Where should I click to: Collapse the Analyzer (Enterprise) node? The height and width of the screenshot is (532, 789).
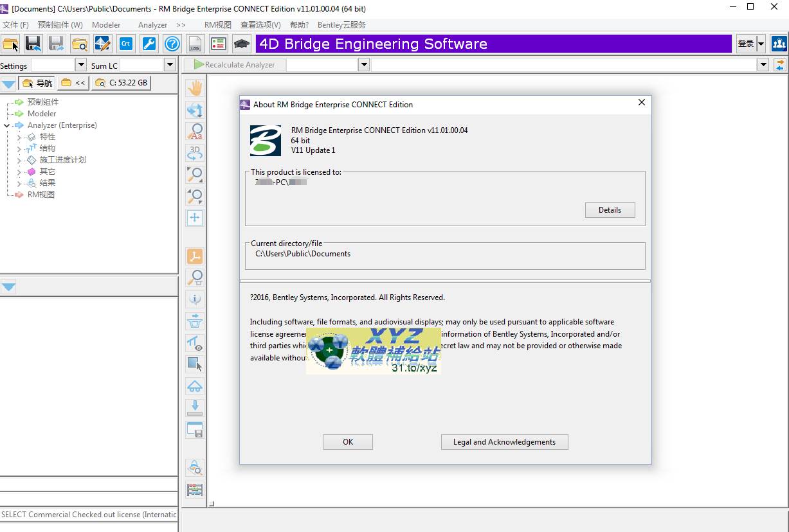coord(6,125)
